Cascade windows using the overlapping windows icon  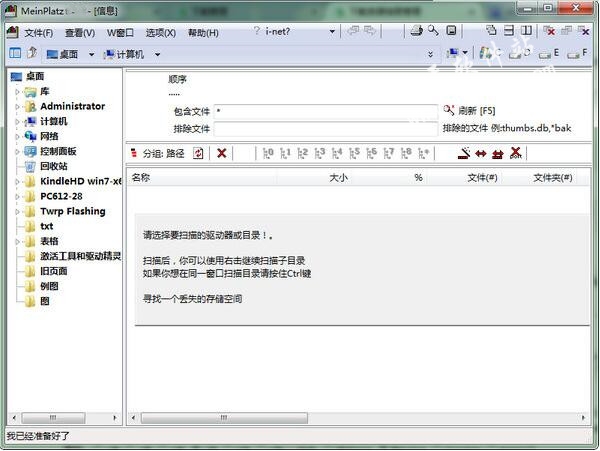tap(491, 30)
